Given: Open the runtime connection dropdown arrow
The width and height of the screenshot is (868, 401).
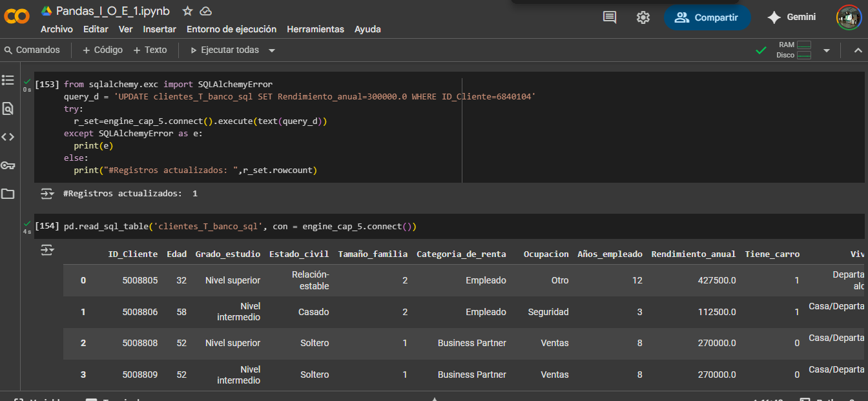Looking at the screenshot, I should tap(827, 50).
